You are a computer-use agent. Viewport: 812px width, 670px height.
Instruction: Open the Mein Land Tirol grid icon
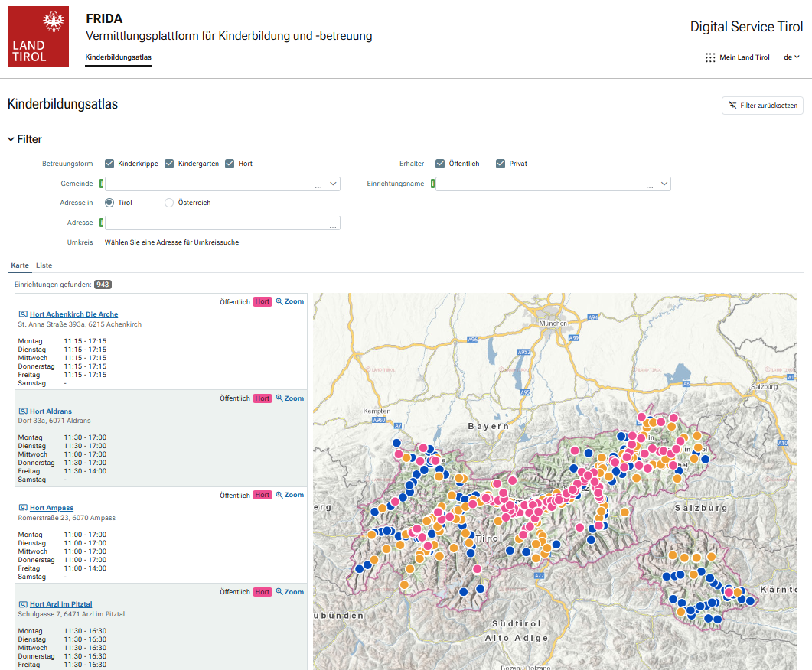710,57
